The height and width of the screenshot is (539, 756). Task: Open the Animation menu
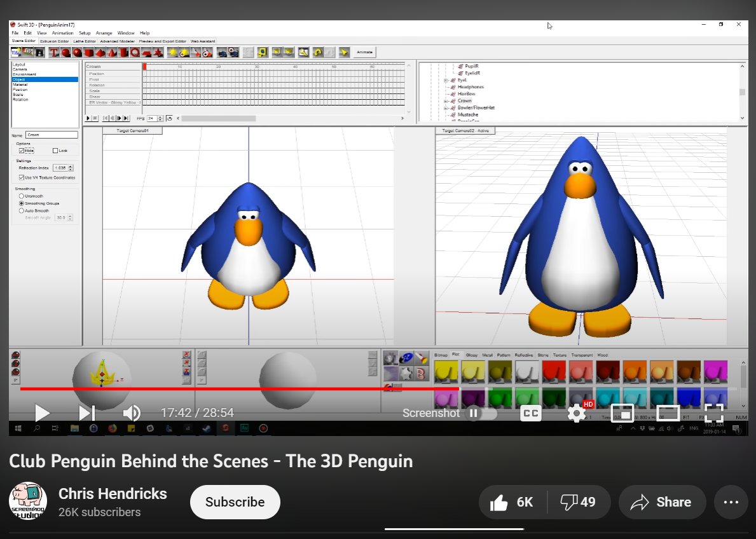pyautogui.click(x=63, y=33)
